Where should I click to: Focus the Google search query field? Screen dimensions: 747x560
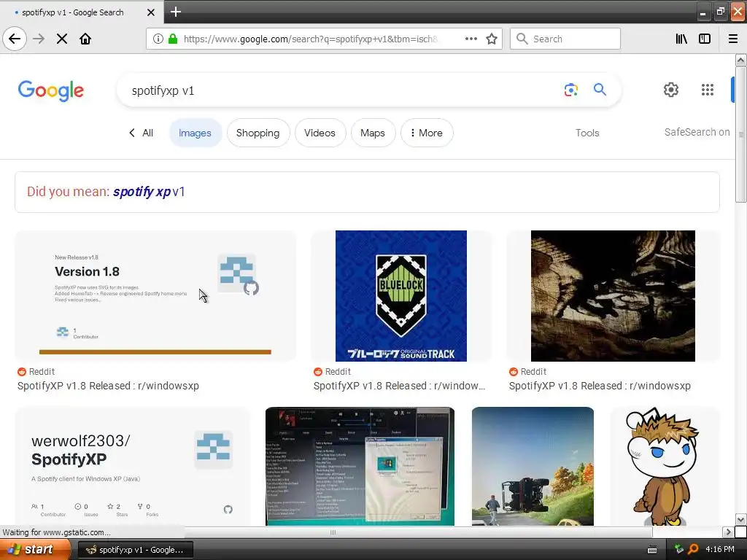[343, 90]
